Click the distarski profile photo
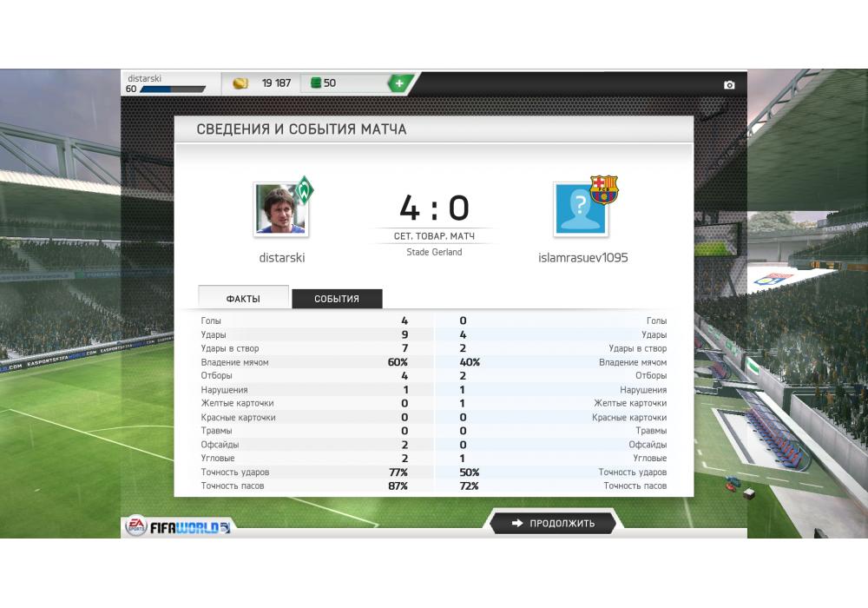868x608 pixels. (x=280, y=210)
